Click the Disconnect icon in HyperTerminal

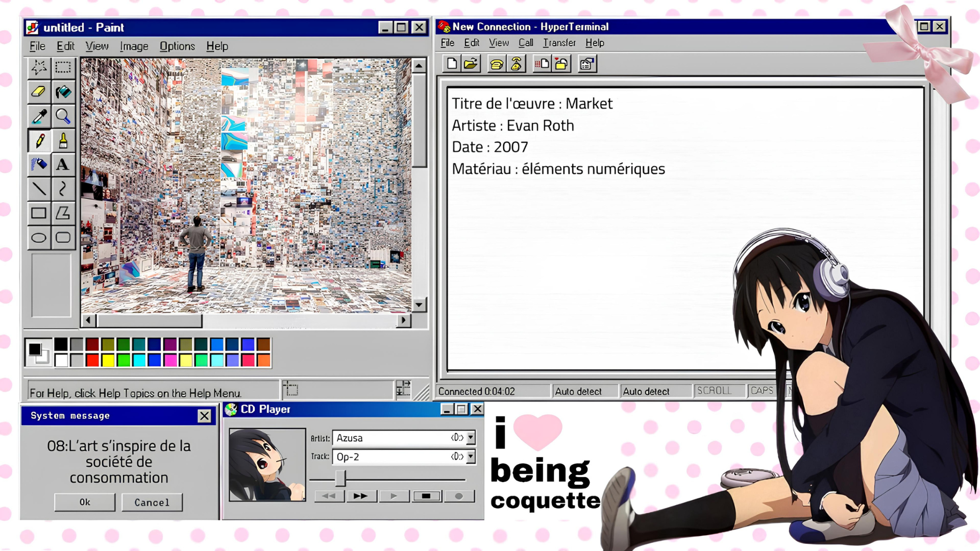(x=516, y=64)
